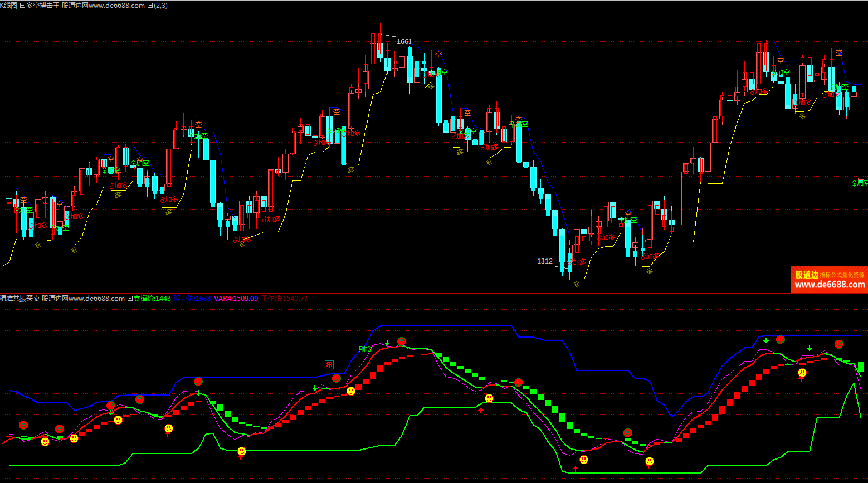
Task: Click the green down arrow beside 别贪 label
Action: [387, 343]
